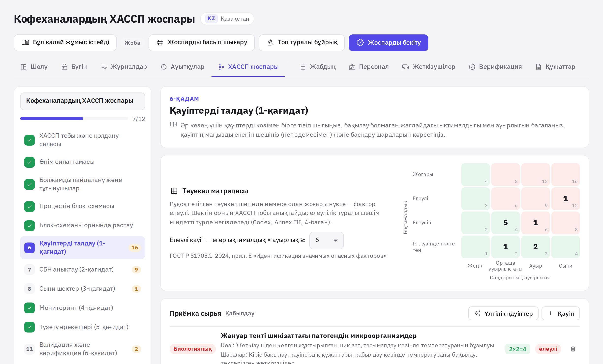Click the sparkle icon in Үлгілік қауіптер
This screenshot has width=603, height=364.
coord(478,313)
